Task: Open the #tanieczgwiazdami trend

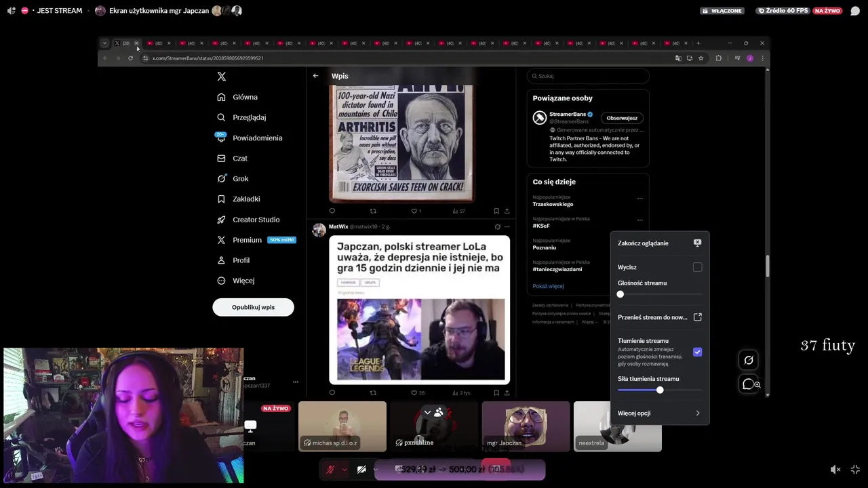Action: (557, 269)
